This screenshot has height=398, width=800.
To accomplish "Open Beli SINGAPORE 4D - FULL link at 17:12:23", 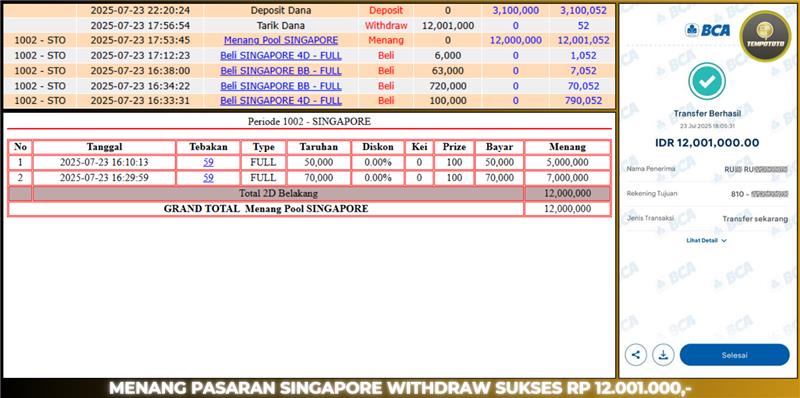I will [x=281, y=56].
